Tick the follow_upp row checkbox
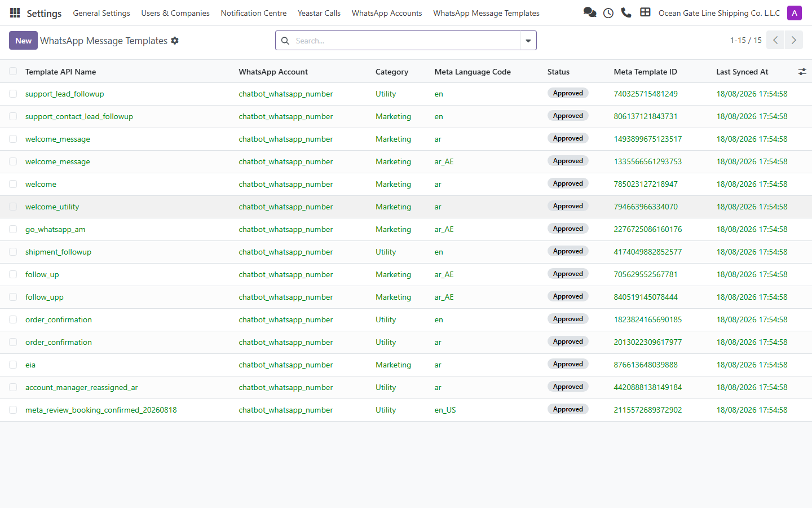812x508 pixels. tap(13, 297)
